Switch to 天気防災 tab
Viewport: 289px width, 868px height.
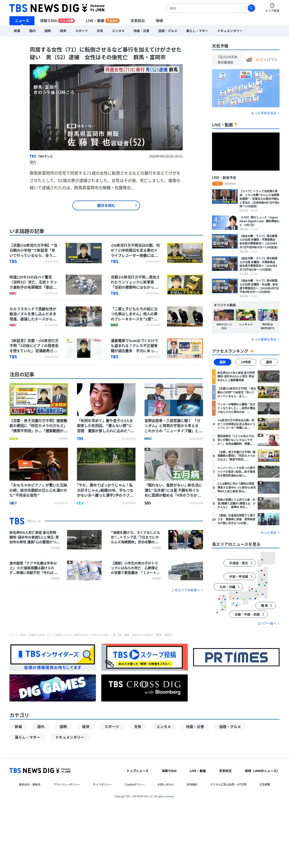(x=138, y=21)
